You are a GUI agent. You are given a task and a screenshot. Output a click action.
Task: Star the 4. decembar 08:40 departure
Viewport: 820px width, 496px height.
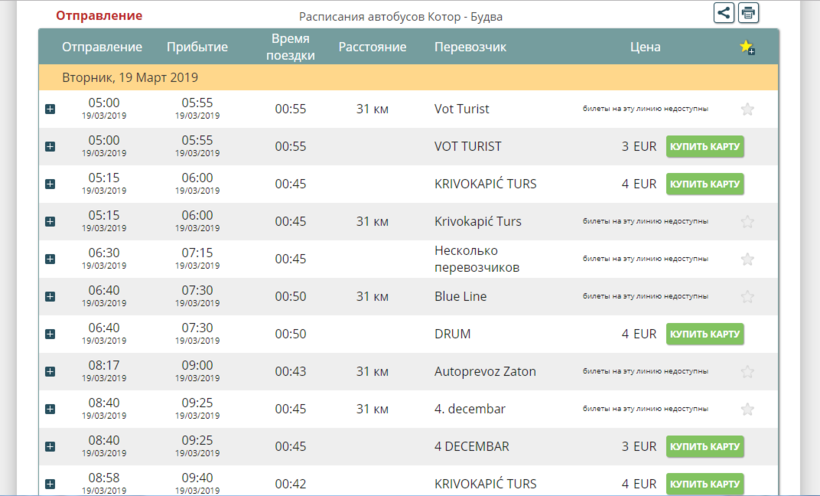click(747, 409)
